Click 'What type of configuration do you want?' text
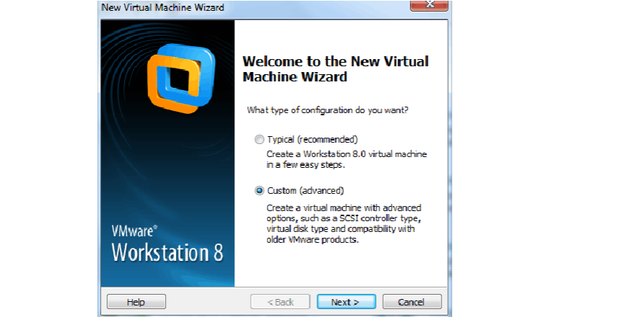 pos(327,110)
